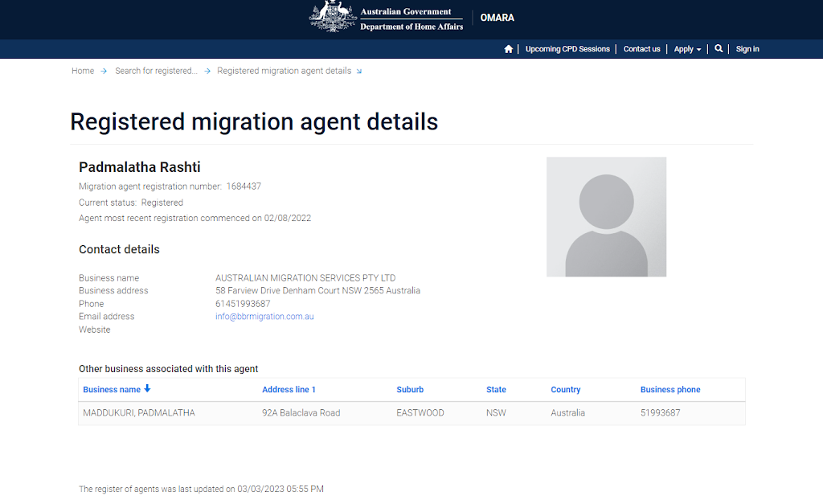Sort table by State column
This screenshot has width=823, height=504.
point(496,390)
